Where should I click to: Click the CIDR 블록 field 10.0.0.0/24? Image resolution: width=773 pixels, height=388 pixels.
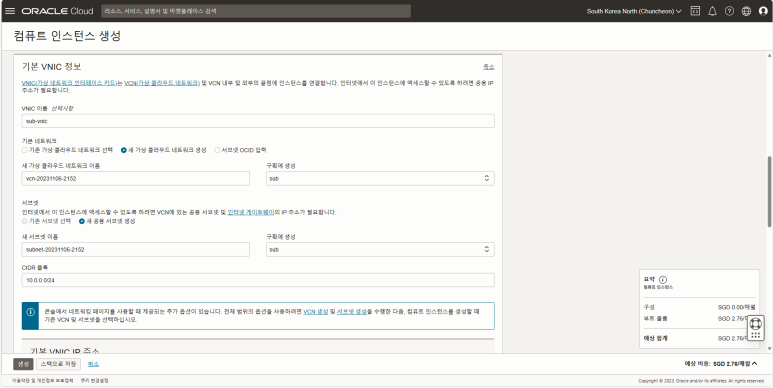(258, 280)
